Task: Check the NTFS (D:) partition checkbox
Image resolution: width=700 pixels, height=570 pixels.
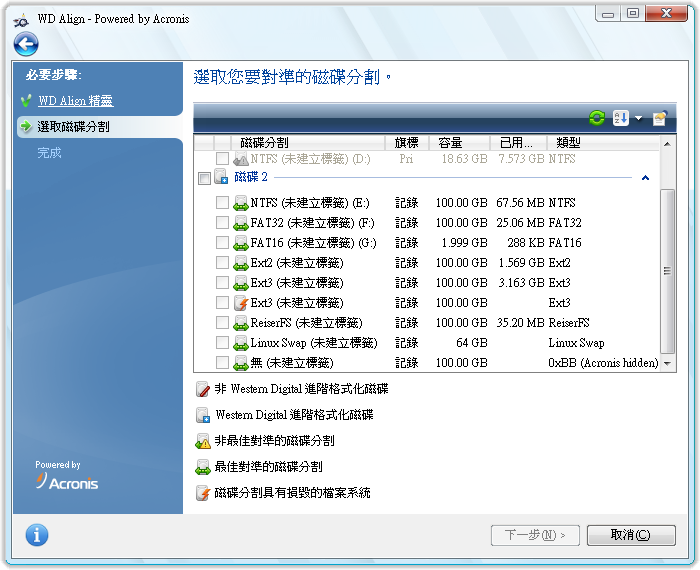Action: (x=222, y=158)
